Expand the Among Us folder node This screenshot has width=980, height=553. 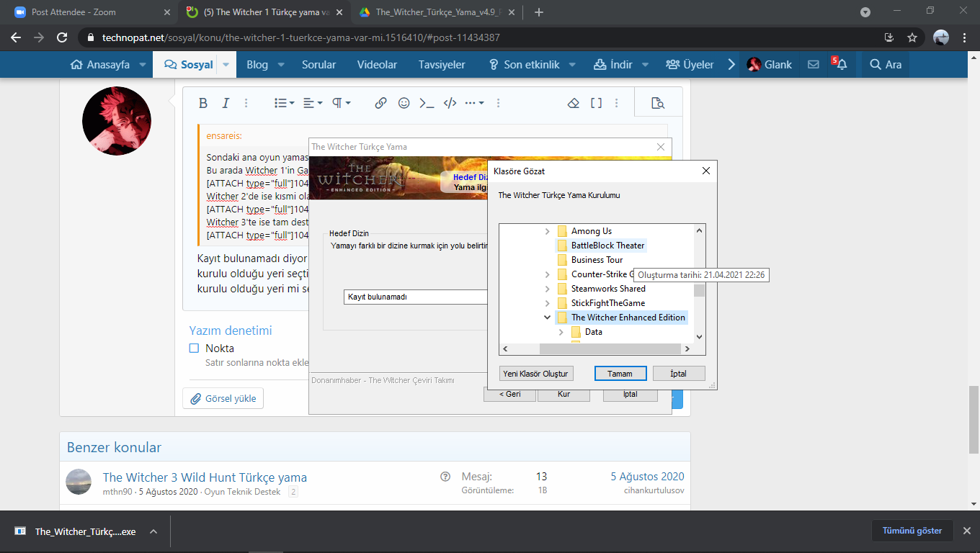pos(548,231)
